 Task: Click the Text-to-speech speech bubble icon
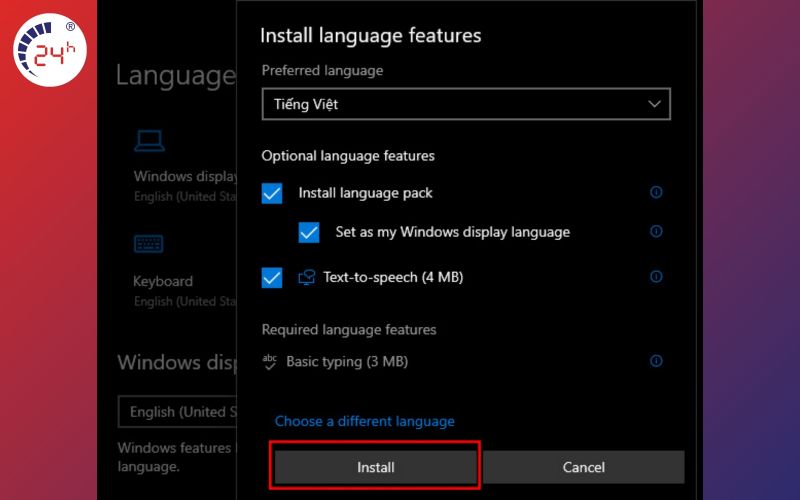(x=307, y=277)
